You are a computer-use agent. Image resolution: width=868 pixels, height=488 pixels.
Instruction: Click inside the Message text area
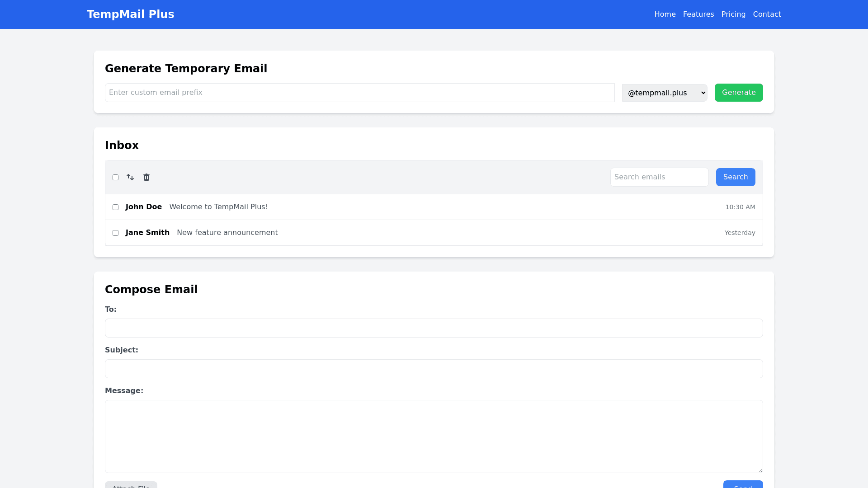point(434,436)
